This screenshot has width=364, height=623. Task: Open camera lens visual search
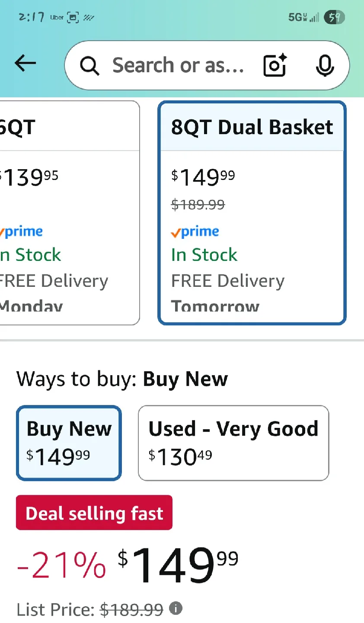tap(275, 65)
